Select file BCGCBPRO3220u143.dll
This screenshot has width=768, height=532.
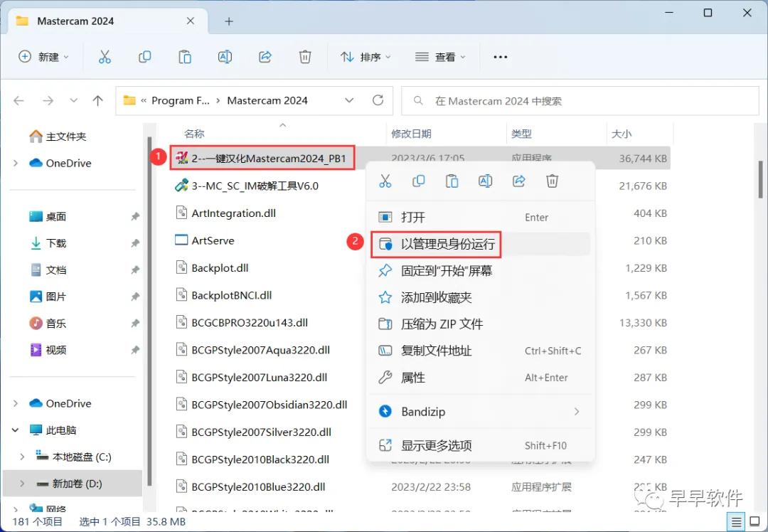coord(242,323)
